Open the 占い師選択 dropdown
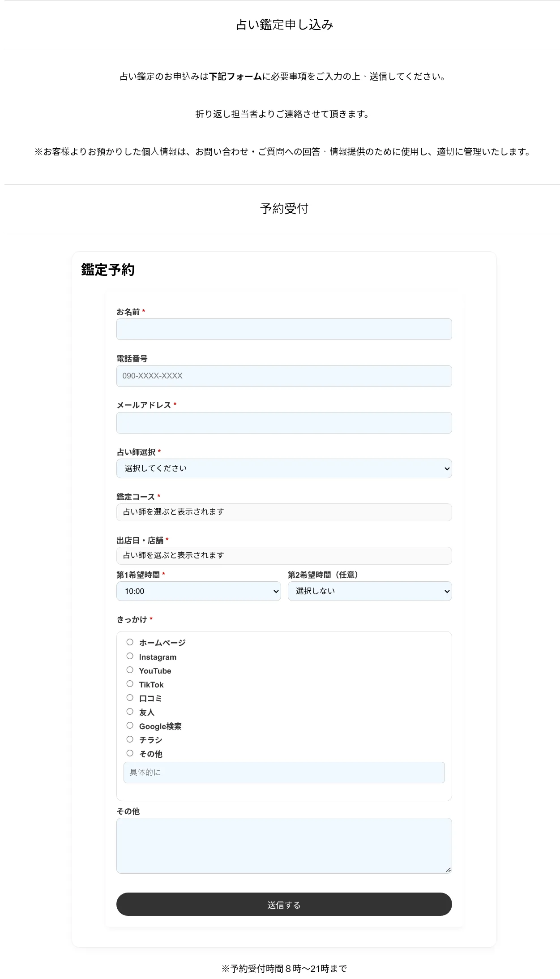The image size is (560, 979). point(284,468)
